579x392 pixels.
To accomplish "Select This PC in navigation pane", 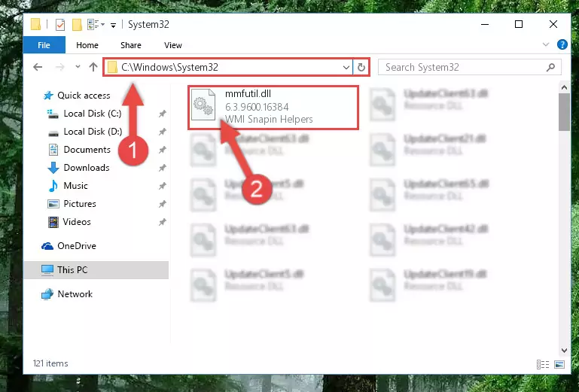I will [x=96, y=270].
